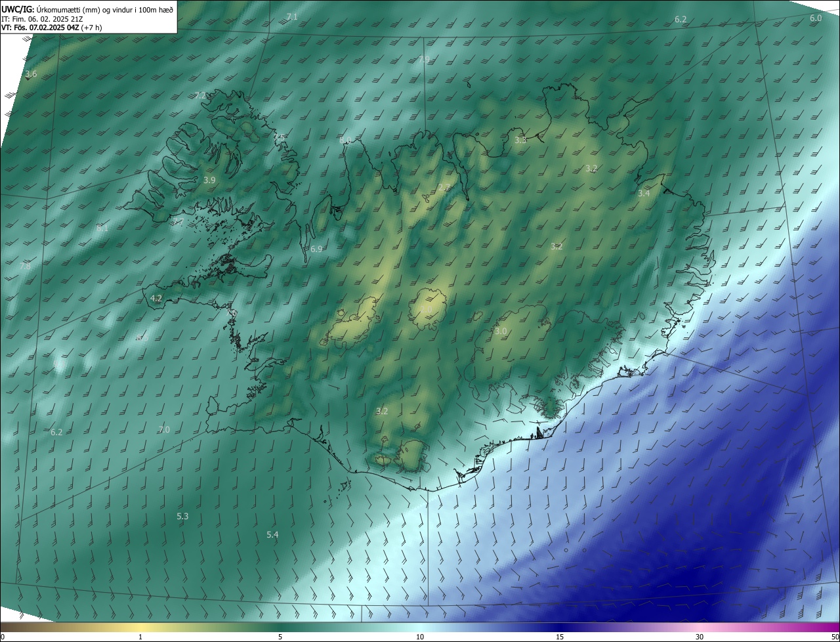Click the 7.5 value label

tap(280, 138)
